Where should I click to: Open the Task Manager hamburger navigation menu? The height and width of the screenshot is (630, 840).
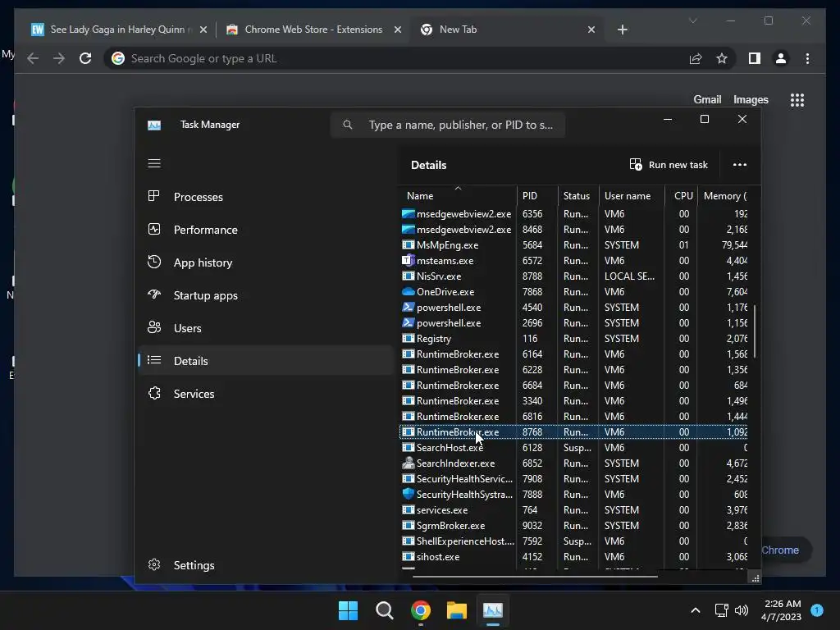tap(154, 163)
